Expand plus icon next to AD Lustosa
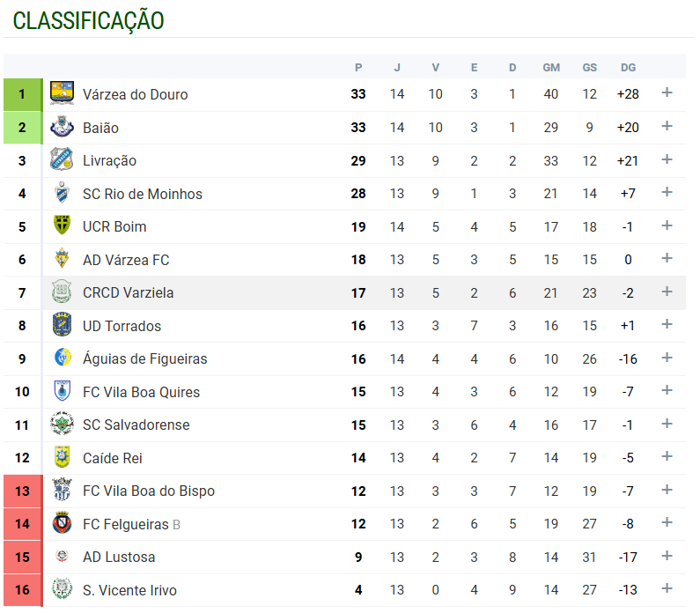The height and width of the screenshot is (613, 700). coord(667,556)
